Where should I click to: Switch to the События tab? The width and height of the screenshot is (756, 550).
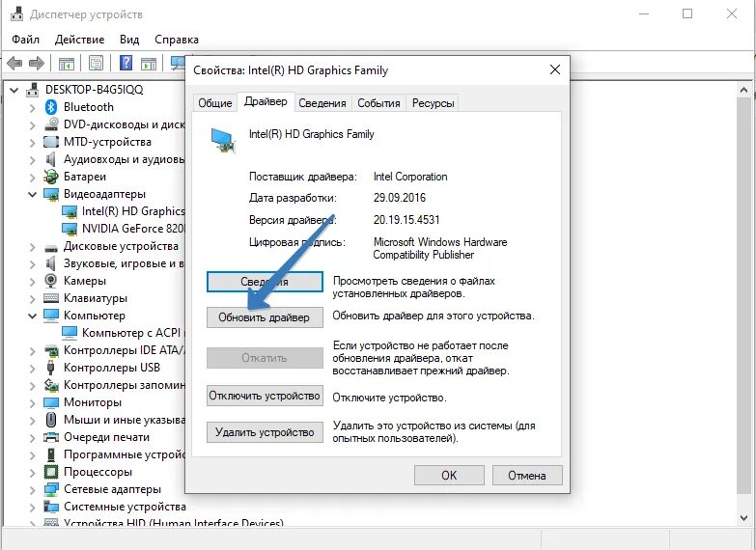tap(378, 103)
